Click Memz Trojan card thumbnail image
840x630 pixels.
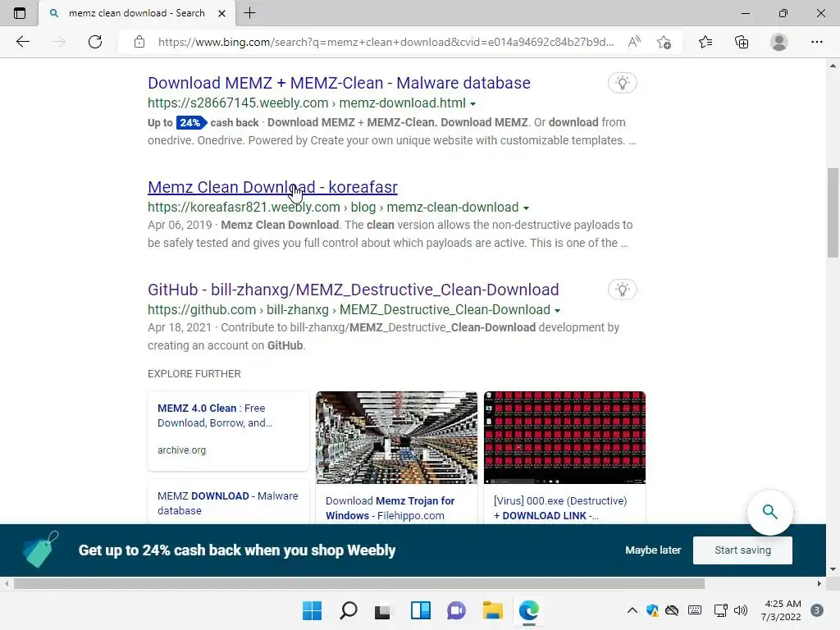pyautogui.click(x=396, y=438)
